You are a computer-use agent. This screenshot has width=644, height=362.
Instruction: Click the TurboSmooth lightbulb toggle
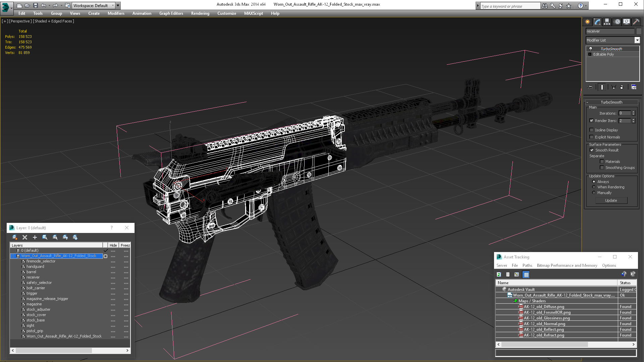pyautogui.click(x=591, y=49)
